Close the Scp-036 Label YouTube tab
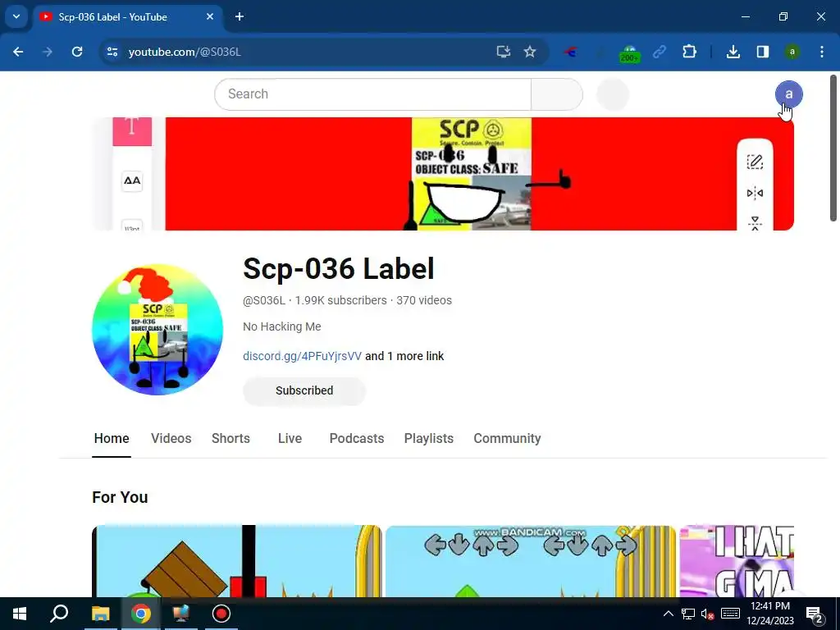Viewport: 840px width, 630px height. pyautogui.click(x=210, y=16)
